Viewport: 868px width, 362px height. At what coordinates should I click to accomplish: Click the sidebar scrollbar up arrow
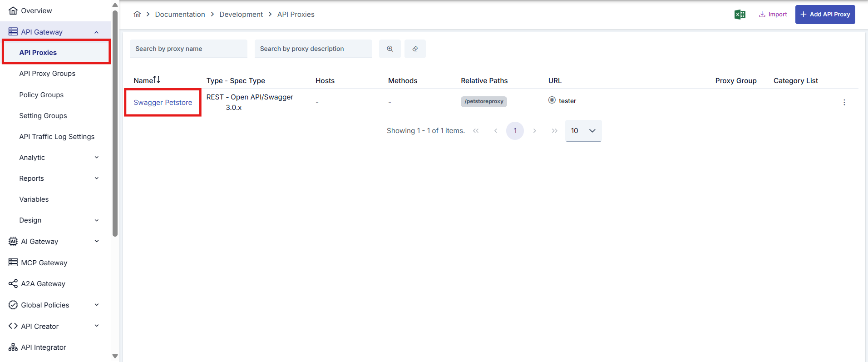click(x=115, y=5)
